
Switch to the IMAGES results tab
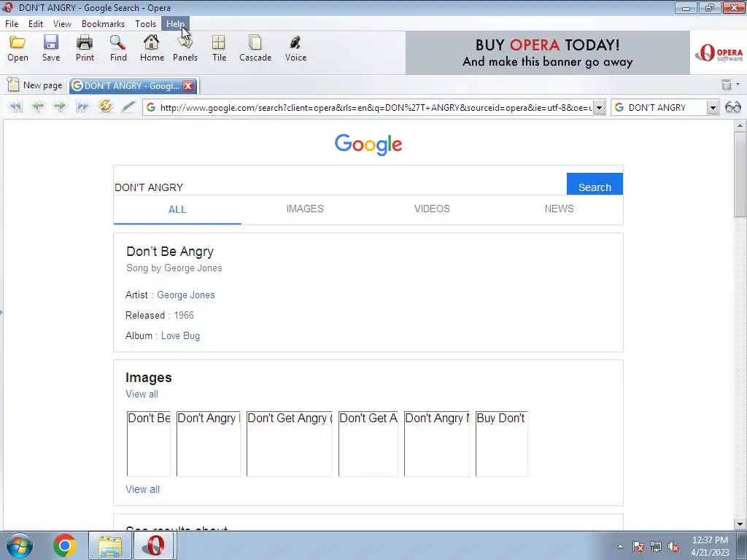pos(305,209)
